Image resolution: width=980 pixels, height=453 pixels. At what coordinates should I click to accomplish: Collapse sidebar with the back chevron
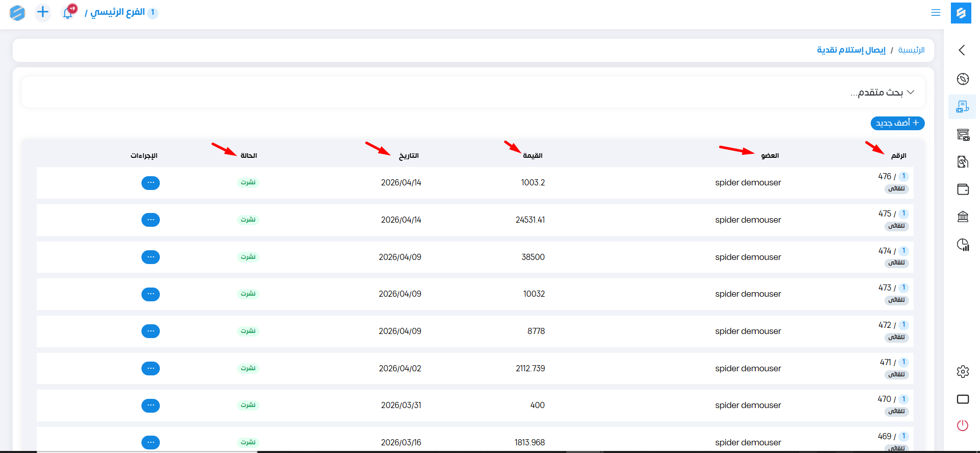(962, 50)
